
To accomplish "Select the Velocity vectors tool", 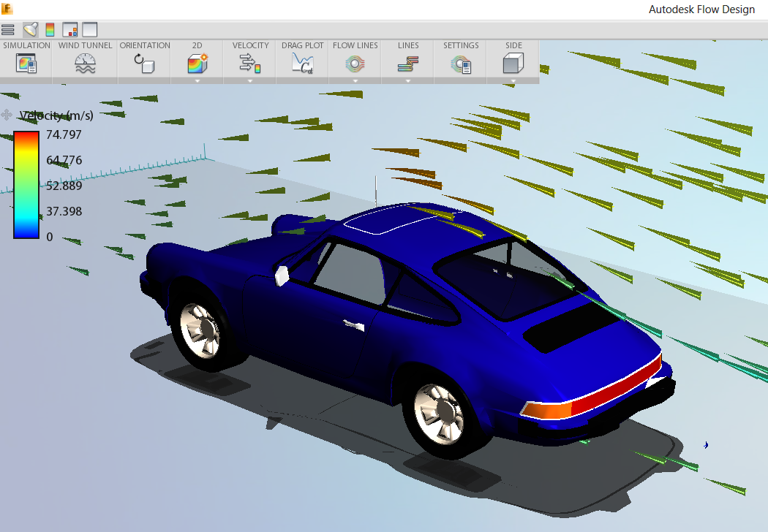I will 250,64.
